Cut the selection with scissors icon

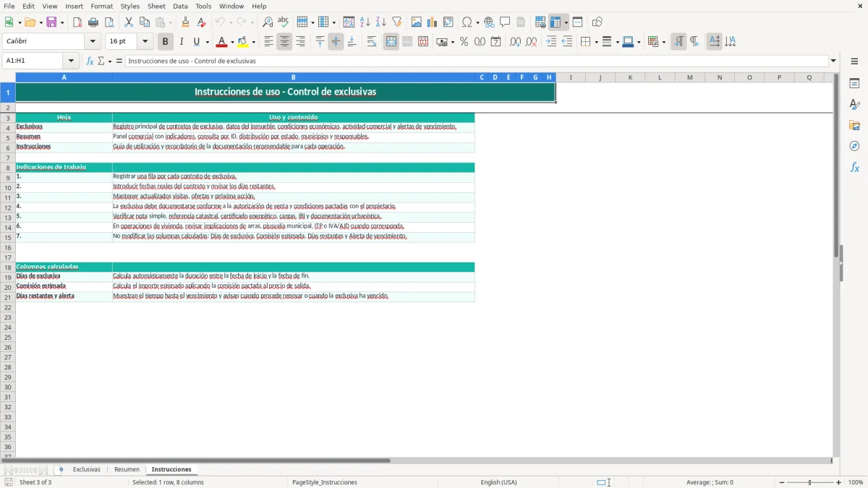(x=129, y=22)
